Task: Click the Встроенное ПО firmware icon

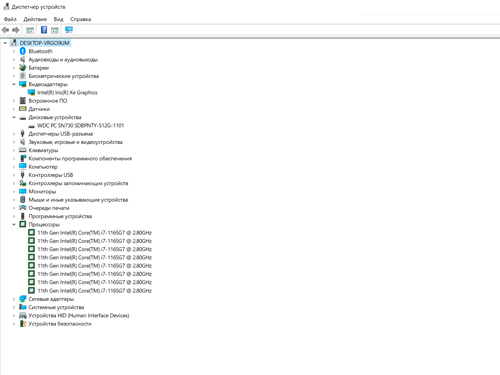Action: coord(23,101)
